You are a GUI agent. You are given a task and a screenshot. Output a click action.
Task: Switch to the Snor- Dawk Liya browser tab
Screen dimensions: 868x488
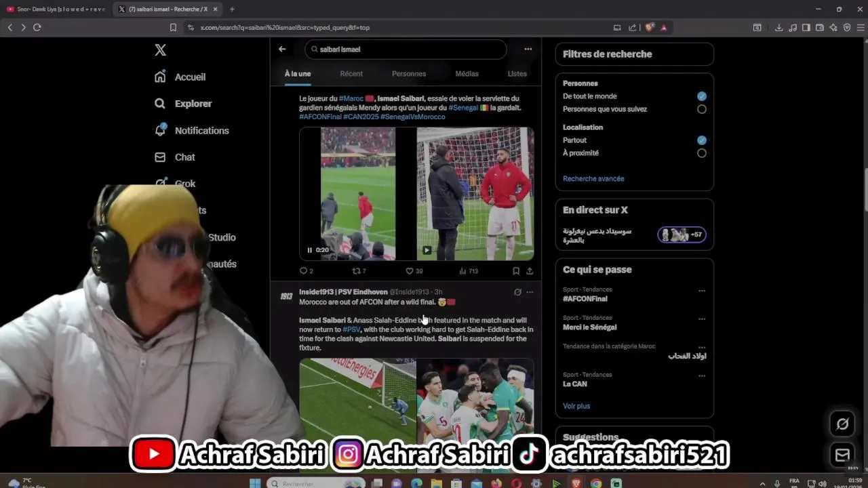[x=56, y=9]
